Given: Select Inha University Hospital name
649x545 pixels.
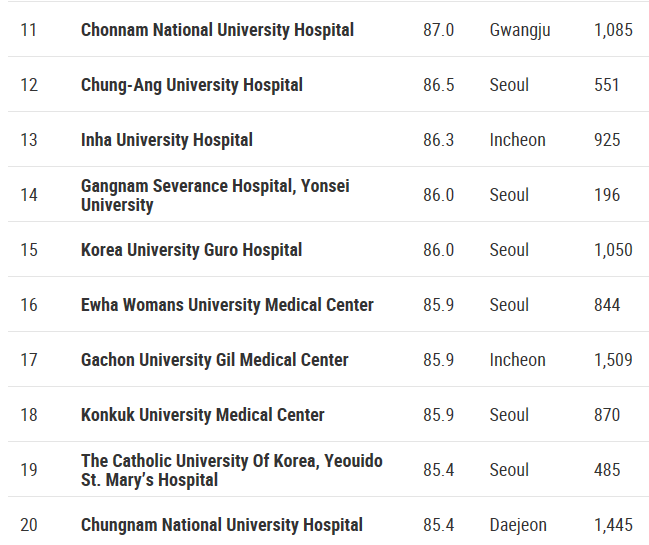Looking at the screenshot, I should point(166,140).
